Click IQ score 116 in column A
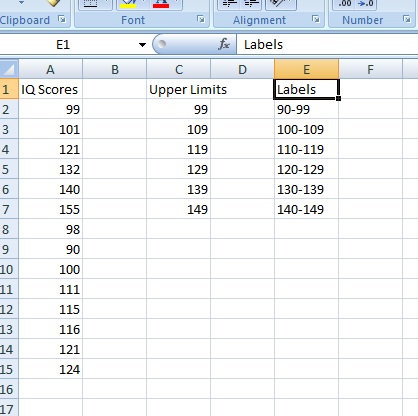 (x=50, y=329)
